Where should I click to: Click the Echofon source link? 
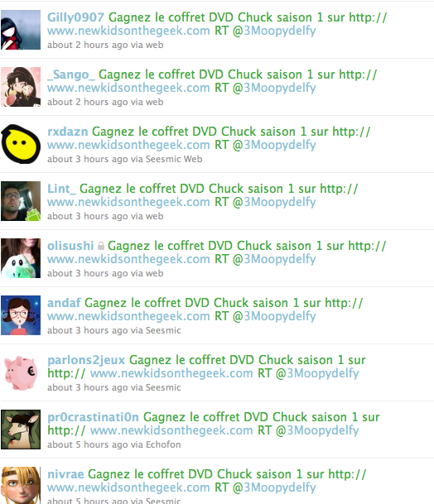[x=163, y=444]
